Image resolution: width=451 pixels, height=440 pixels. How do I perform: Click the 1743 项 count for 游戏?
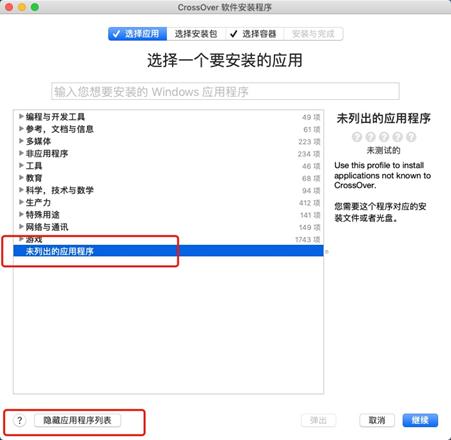pos(308,239)
